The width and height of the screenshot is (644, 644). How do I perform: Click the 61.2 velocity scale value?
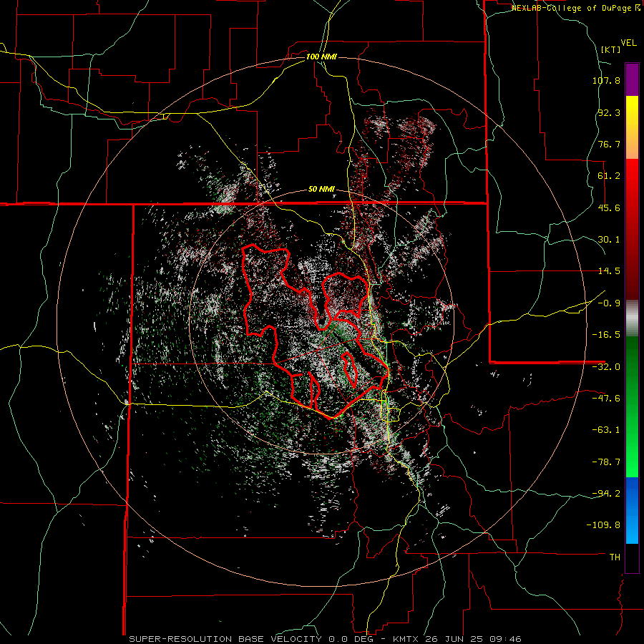point(609,176)
